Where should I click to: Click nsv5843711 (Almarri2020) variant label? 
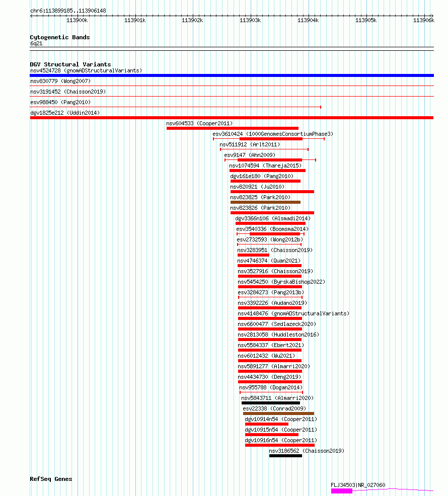278,398
